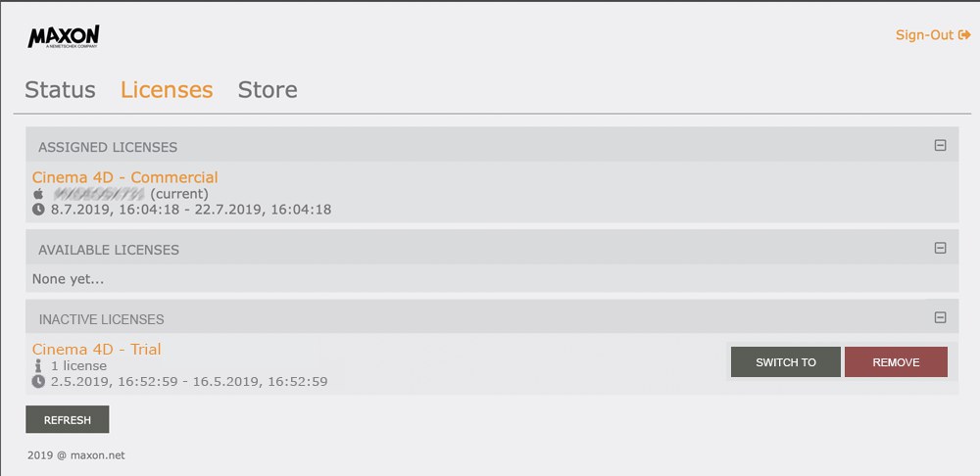
Task: Click the 2019 @ maxon.net footer text
Action: [x=76, y=455]
